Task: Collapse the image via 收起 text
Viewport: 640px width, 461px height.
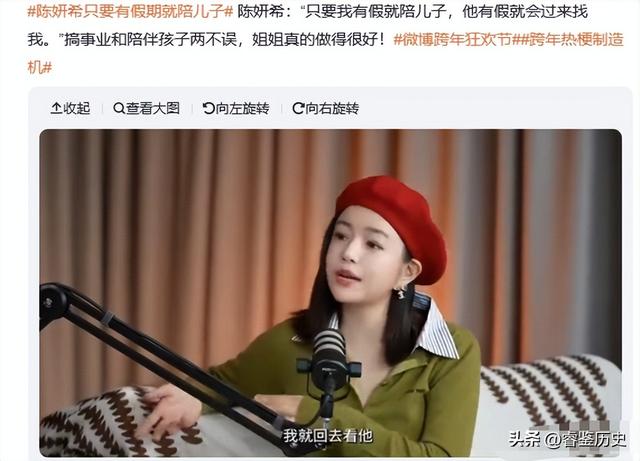Action: tap(76, 108)
